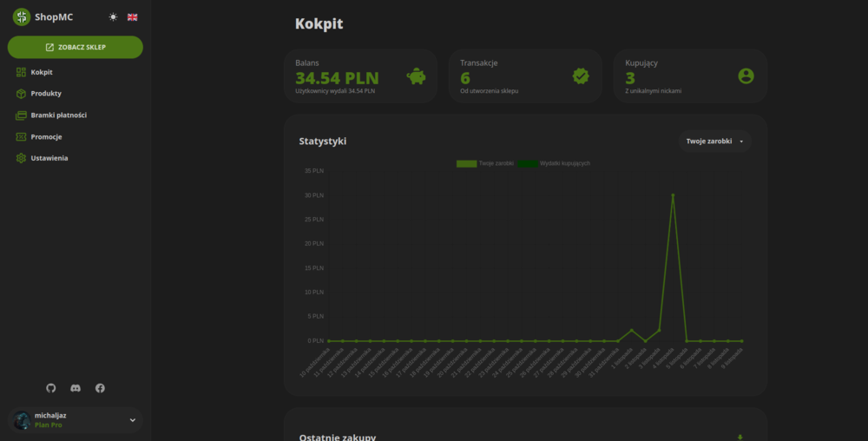Open the GitHub link icon
The height and width of the screenshot is (441, 868).
click(51, 388)
